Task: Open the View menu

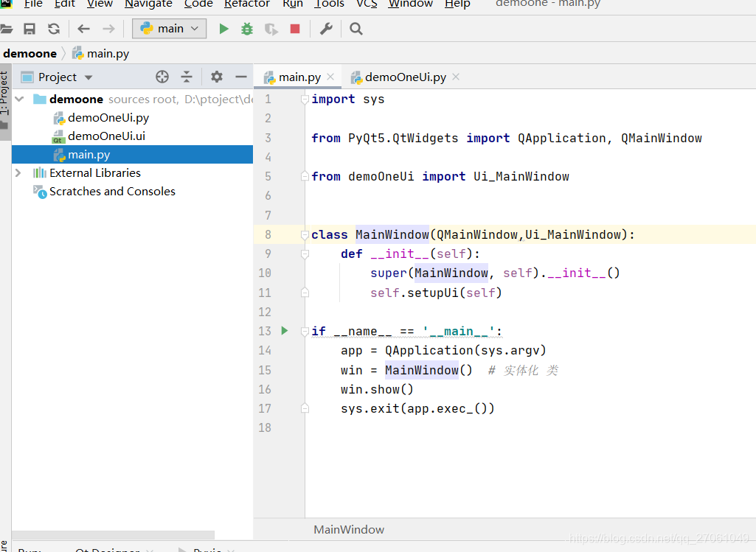Action: click(100, 4)
